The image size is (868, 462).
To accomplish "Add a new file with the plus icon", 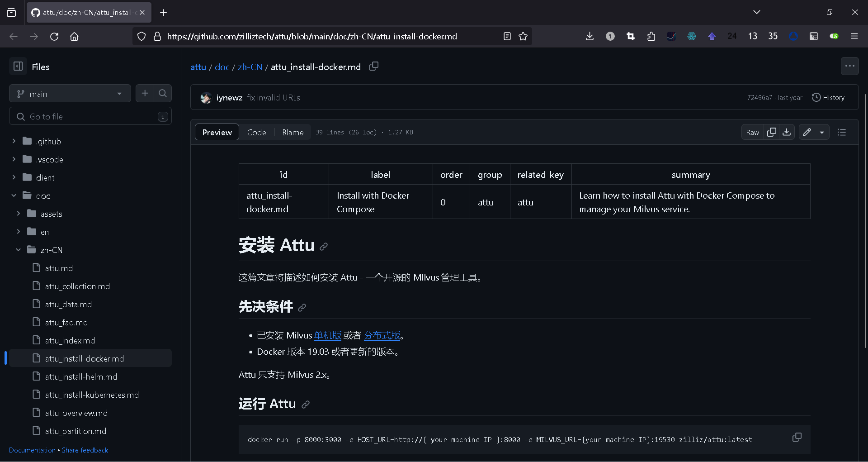I will tap(145, 93).
